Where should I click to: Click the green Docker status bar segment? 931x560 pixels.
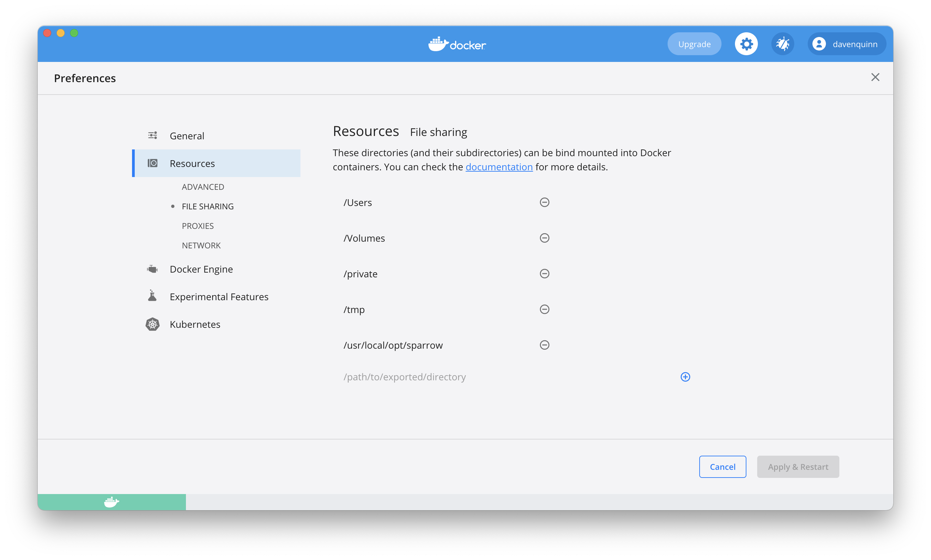(111, 502)
